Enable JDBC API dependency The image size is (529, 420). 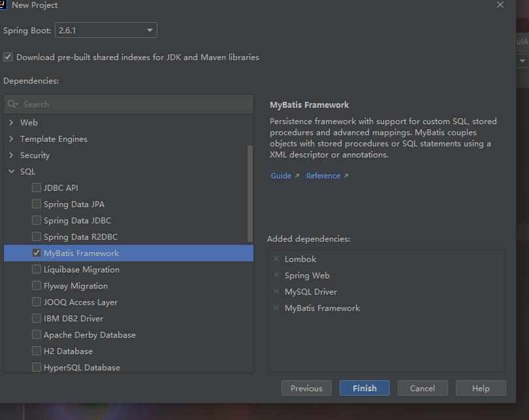37,187
